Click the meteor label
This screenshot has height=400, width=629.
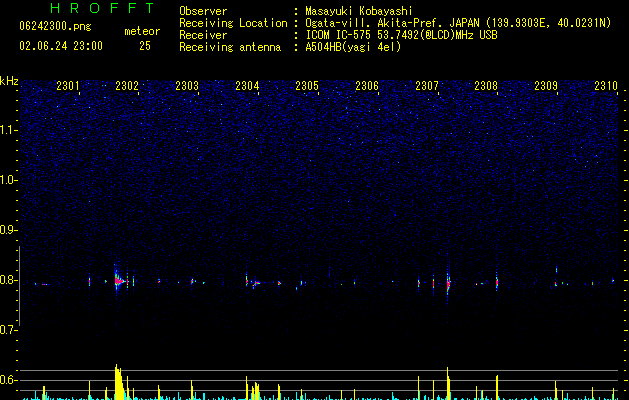[x=142, y=31]
